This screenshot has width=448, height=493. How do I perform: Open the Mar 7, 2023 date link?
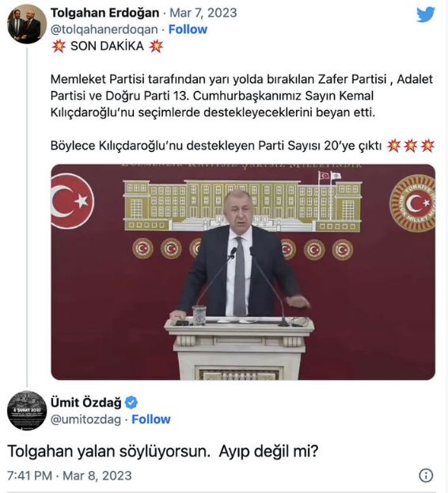click(203, 13)
